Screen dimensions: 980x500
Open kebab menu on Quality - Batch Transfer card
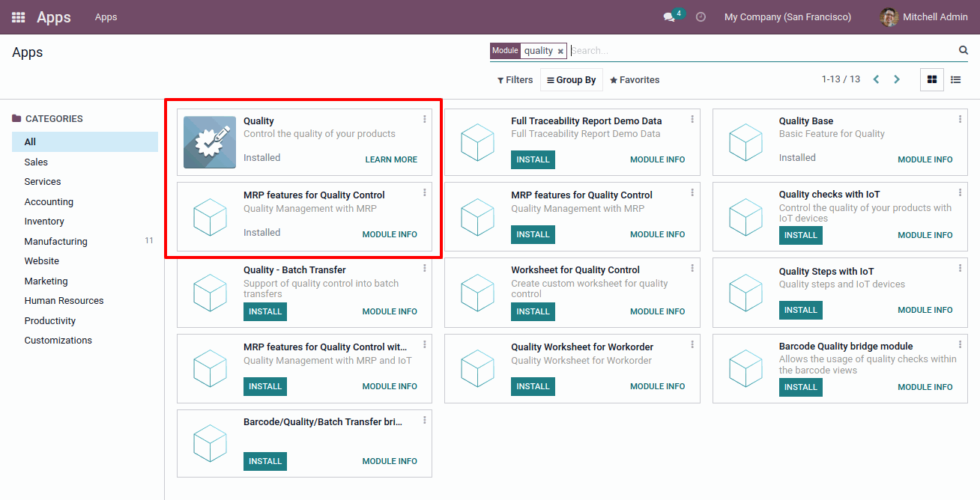pos(425,268)
